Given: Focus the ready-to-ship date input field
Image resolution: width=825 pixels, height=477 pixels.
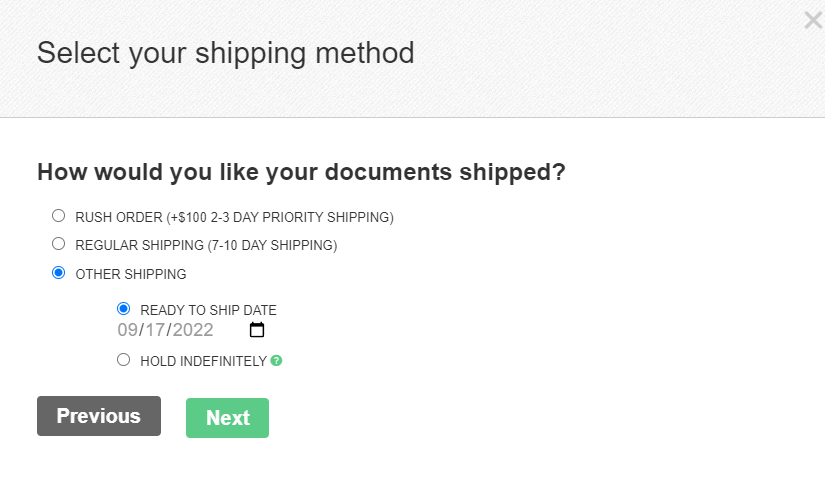Looking at the screenshot, I should (x=192, y=330).
